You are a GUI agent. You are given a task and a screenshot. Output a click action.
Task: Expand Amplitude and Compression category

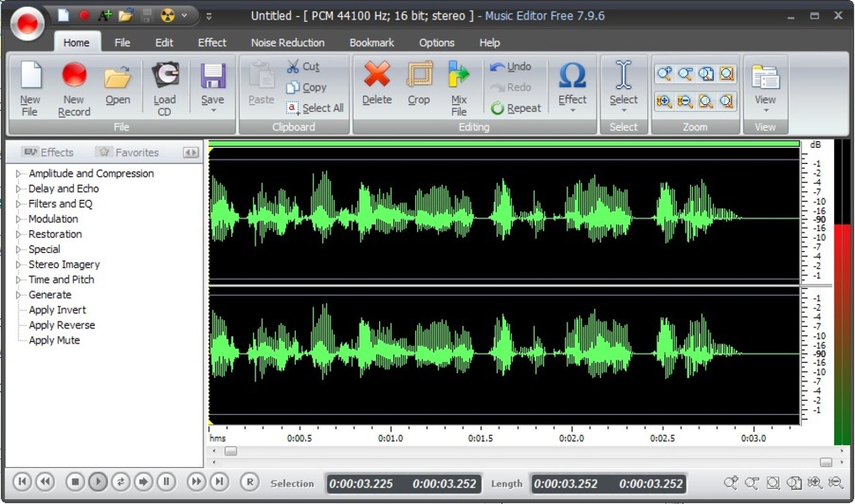click(18, 174)
